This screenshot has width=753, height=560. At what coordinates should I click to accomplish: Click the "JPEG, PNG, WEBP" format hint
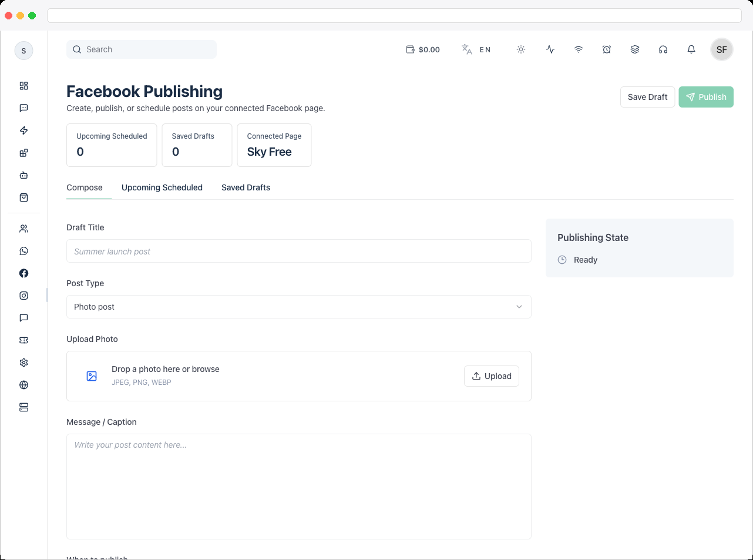(x=142, y=383)
